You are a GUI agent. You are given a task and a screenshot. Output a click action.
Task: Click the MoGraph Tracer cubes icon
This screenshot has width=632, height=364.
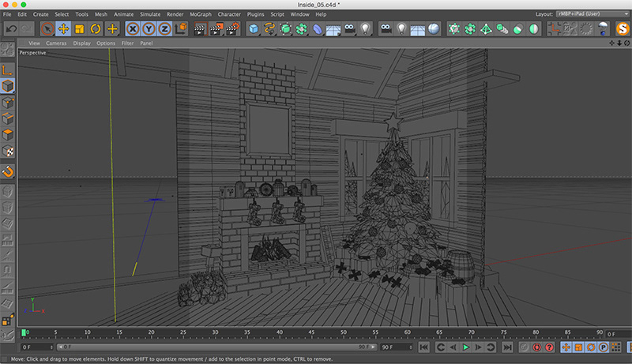point(502,29)
